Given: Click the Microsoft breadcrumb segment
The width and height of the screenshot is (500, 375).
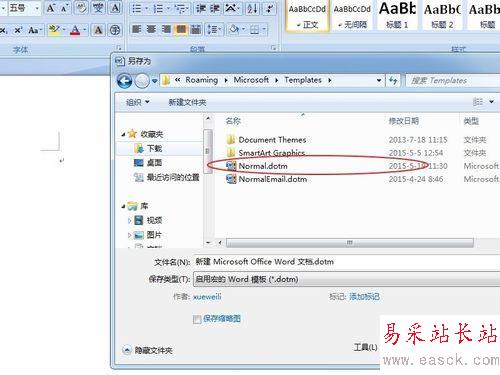Looking at the screenshot, I should pyautogui.click(x=251, y=80).
